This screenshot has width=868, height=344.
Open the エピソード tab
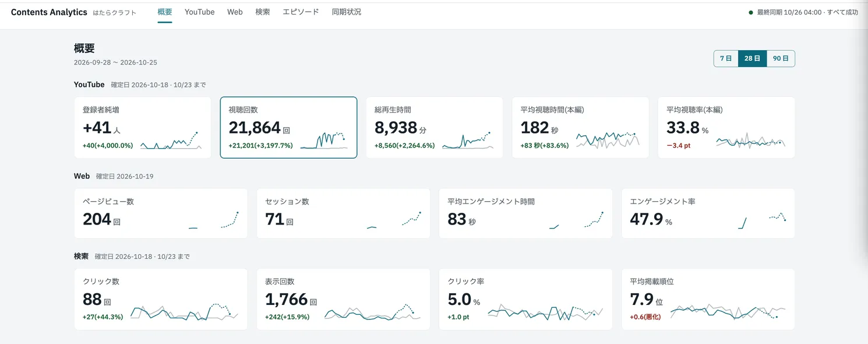(301, 12)
